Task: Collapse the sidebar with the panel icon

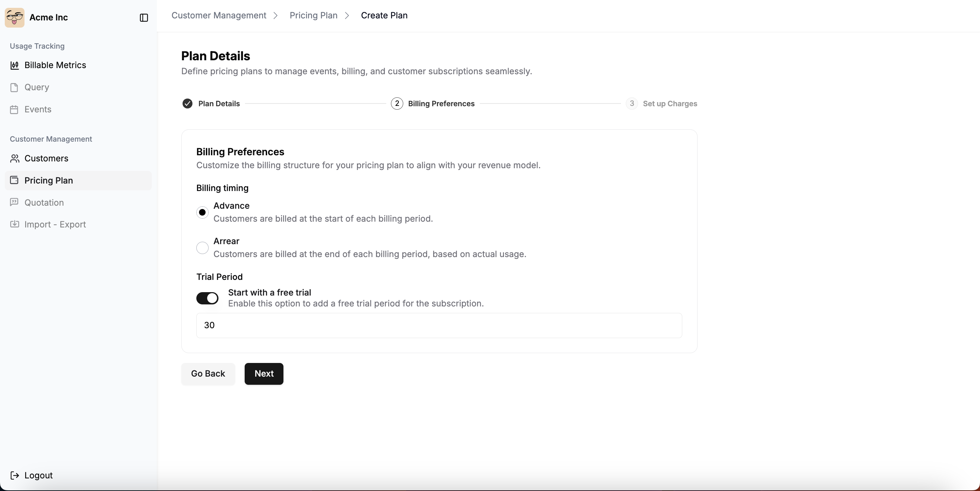Action: click(x=143, y=17)
